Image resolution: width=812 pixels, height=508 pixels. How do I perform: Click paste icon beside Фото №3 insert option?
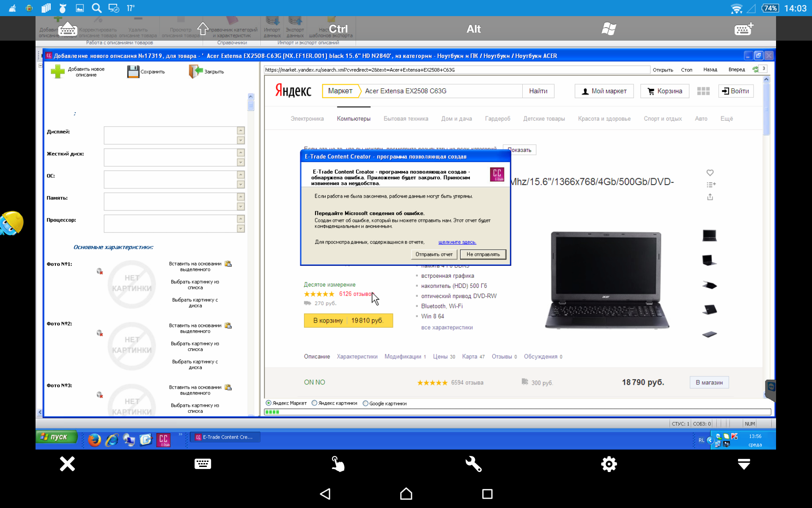click(x=228, y=387)
